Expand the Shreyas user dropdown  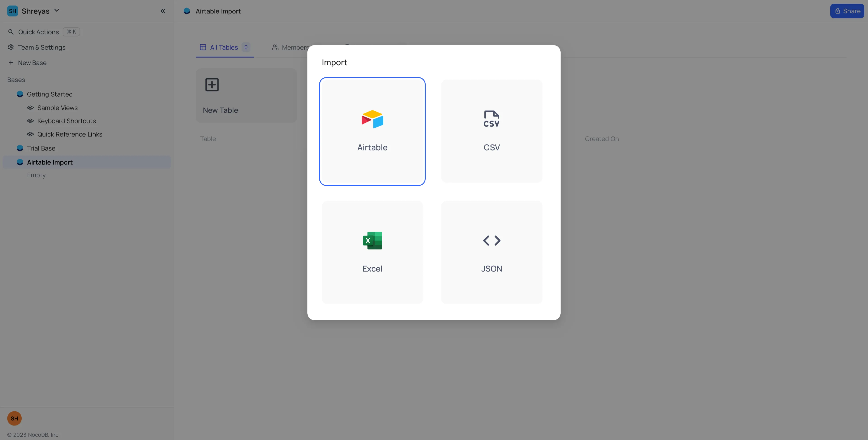(57, 11)
